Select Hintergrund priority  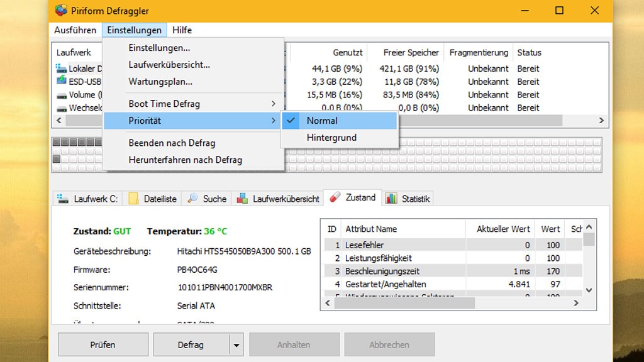339,138
